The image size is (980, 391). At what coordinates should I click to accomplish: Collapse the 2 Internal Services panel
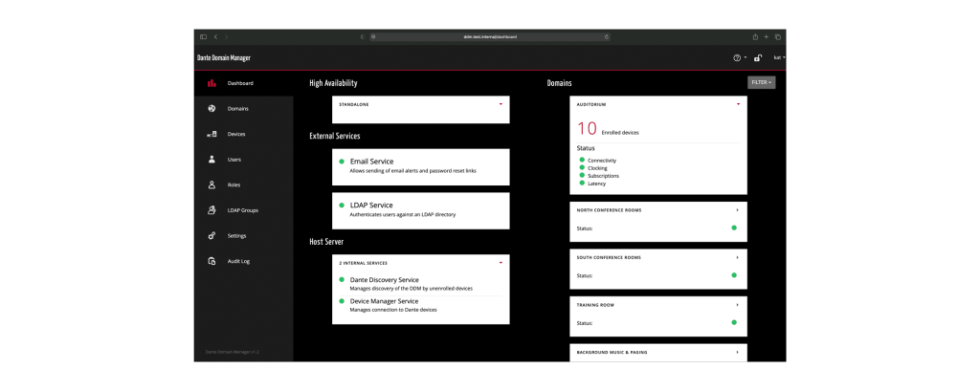coord(501,262)
